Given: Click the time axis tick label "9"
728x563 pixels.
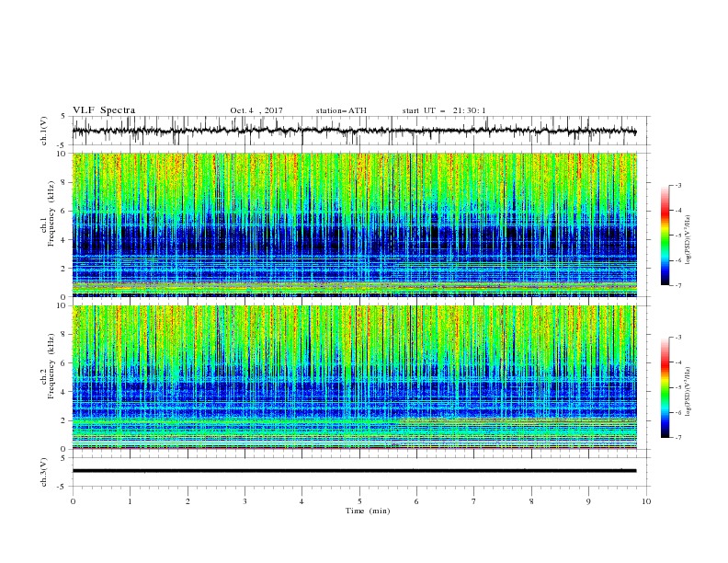Looking at the screenshot, I should pyautogui.click(x=588, y=501).
